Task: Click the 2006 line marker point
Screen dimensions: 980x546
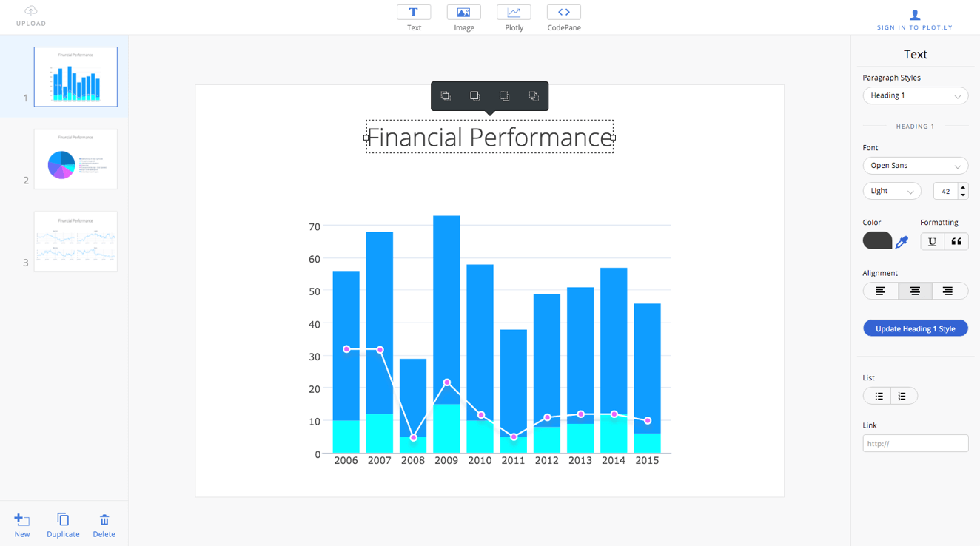Action: pyautogui.click(x=346, y=349)
